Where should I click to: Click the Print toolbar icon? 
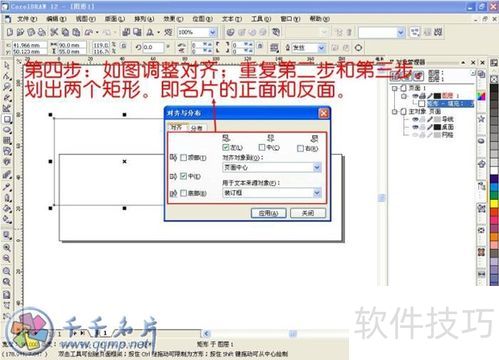tap(42, 32)
